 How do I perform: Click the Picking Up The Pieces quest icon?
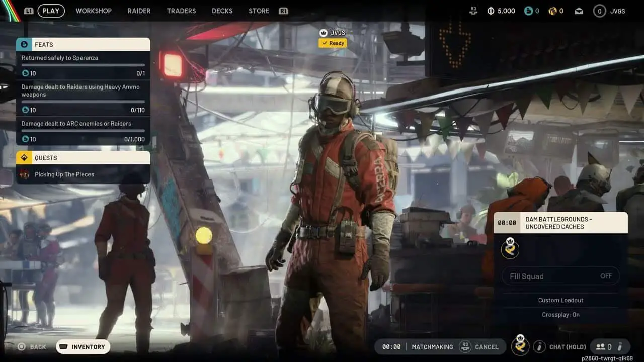pos(24,174)
